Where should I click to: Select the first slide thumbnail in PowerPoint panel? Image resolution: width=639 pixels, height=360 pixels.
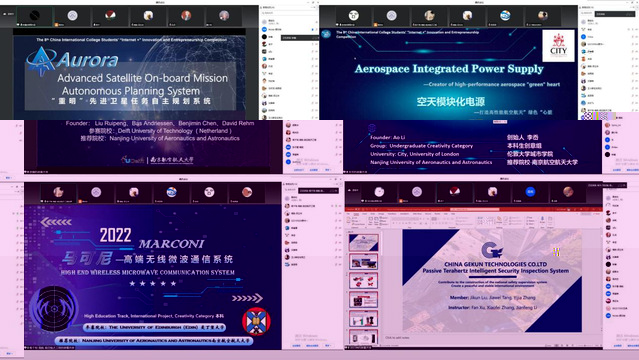[364, 243]
